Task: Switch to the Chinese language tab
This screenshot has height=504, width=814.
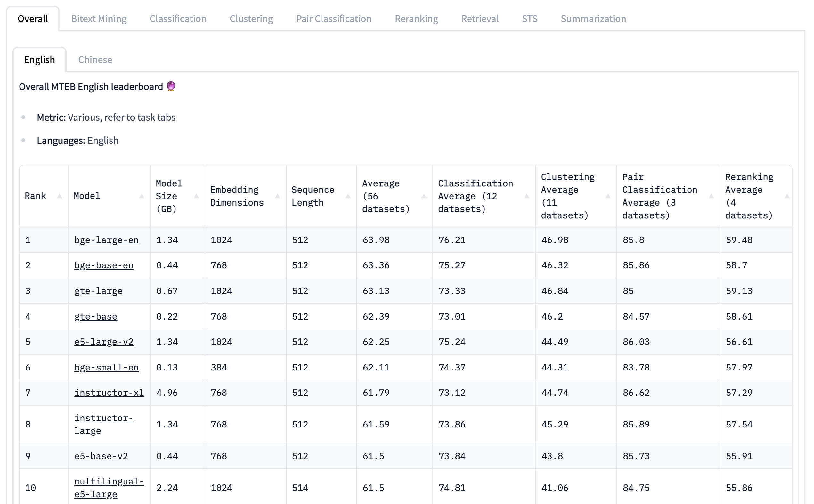Action: [x=95, y=60]
